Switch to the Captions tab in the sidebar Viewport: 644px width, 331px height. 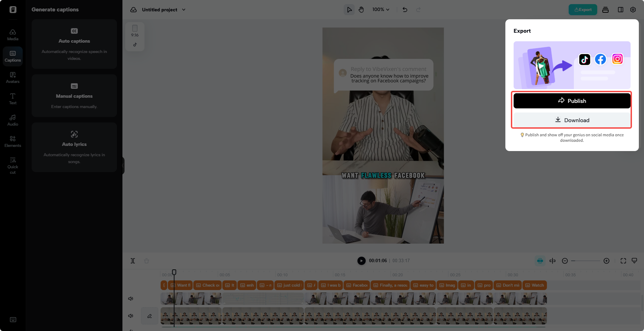click(x=13, y=56)
